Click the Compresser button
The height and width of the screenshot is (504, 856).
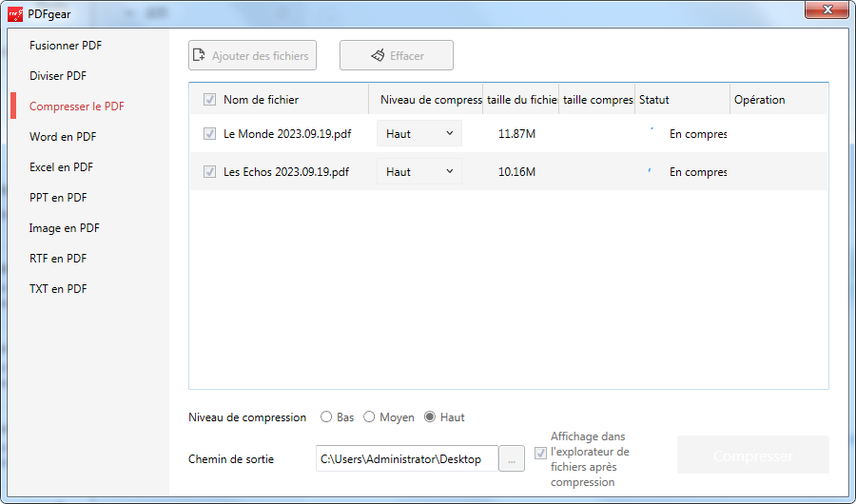point(753,455)
